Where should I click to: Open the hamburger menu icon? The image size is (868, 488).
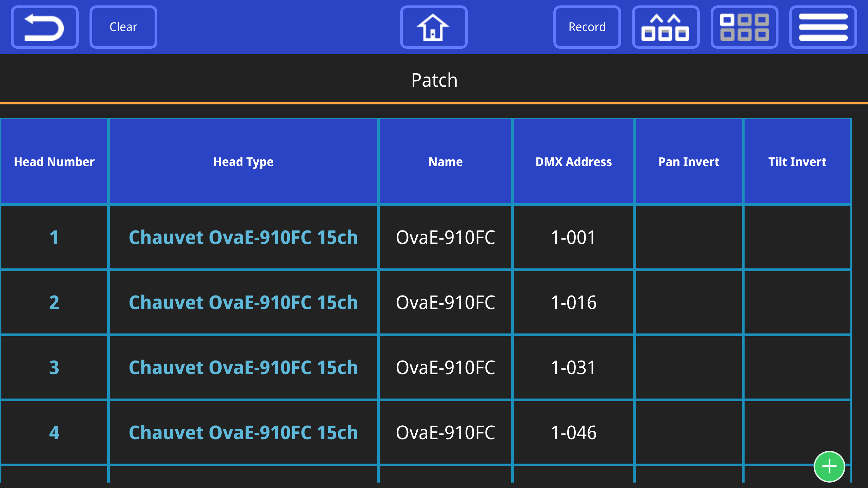point(823,27)
